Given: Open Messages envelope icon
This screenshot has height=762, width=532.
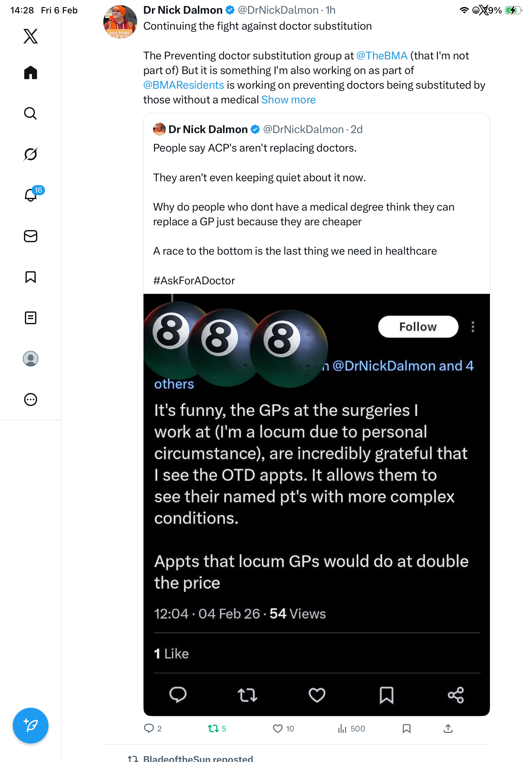Looking at the screenshot, I should pyautogui.click(x=31, y=236).
